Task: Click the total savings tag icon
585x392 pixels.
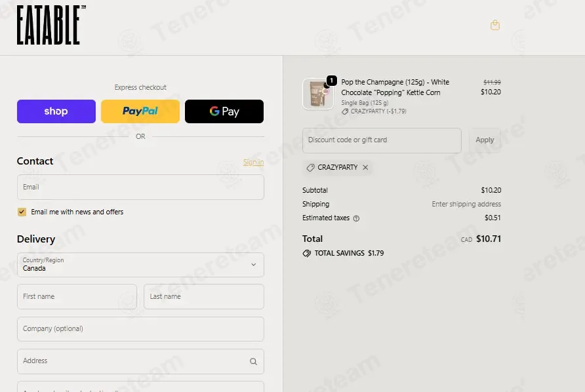Action: (307, 253)
